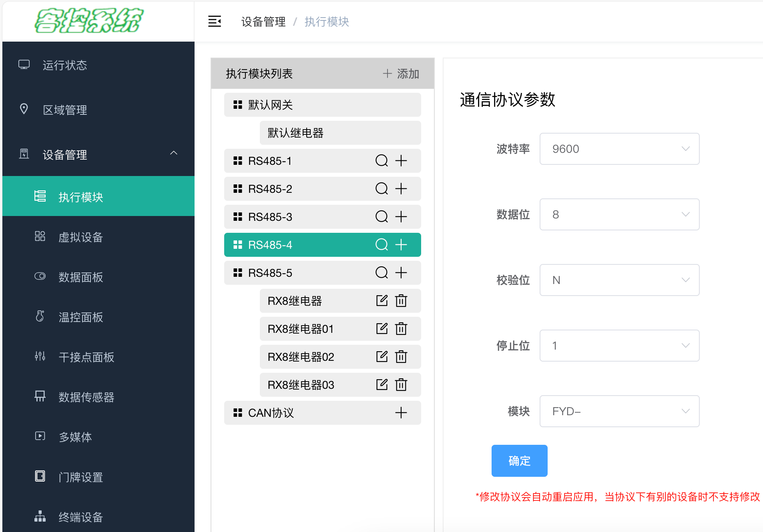This screenshot has width=763, height=532.
Task: Open the 校验位 dropdown
Action: [x=619, y=280]
